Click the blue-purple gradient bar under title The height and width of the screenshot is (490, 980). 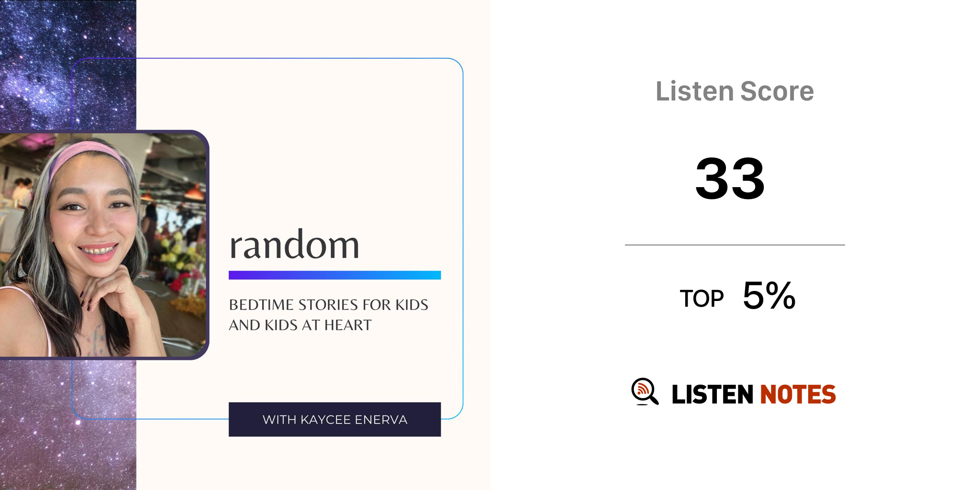click(334, 275)
